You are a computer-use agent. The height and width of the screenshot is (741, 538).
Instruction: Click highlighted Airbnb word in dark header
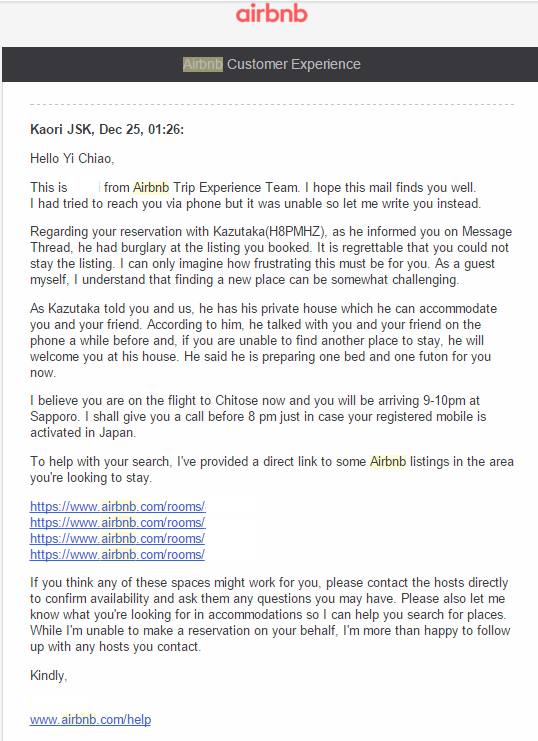(x=203, y=64)
